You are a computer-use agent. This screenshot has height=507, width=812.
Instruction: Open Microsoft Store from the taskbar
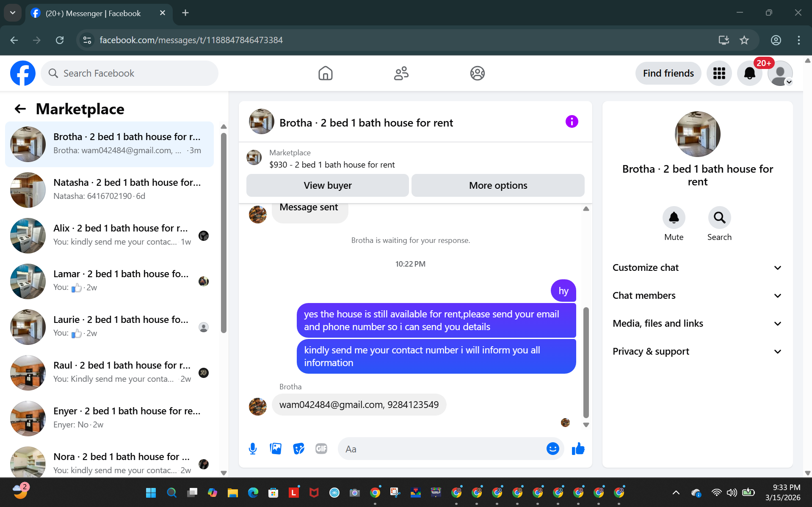(x=273, y=492)
